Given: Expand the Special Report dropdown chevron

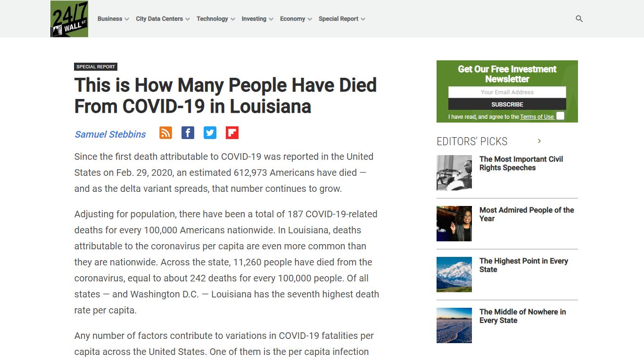Looking at the screenshot, I should pyautogui.click(x=363, y=19).
